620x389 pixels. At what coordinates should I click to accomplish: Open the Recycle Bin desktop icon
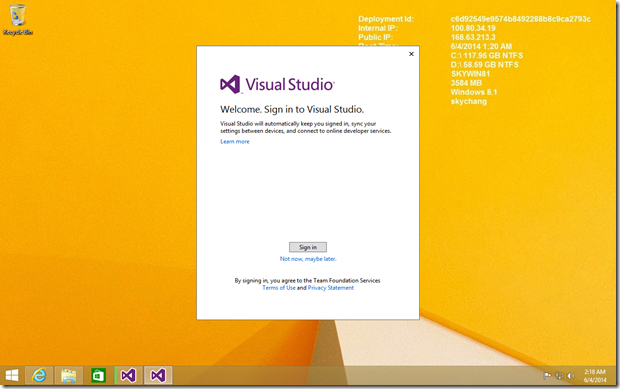click(17, 20)
